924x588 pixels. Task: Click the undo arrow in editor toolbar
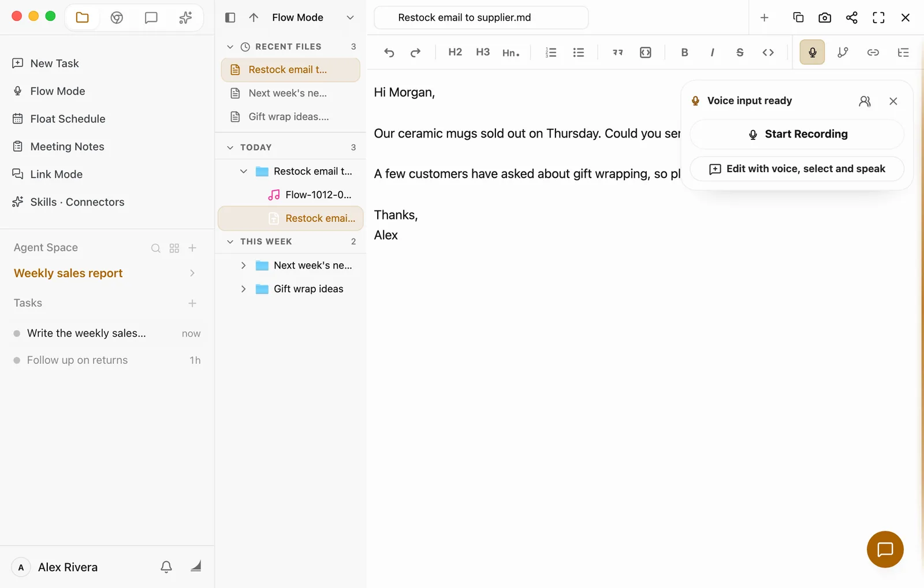pos(389,53)
